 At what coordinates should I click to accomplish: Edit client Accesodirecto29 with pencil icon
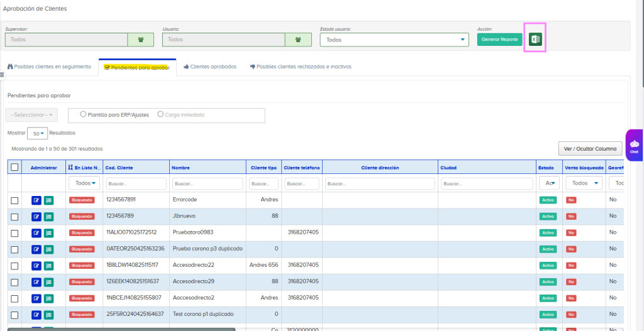click(36, 282)
